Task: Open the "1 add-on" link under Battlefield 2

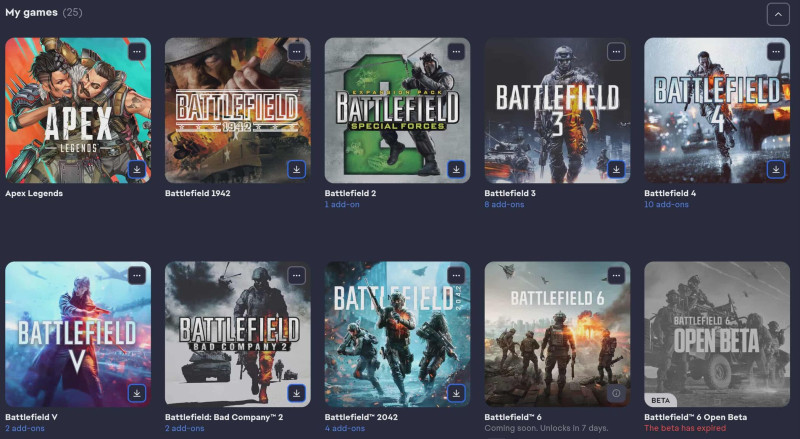Action: pos(342,204)
